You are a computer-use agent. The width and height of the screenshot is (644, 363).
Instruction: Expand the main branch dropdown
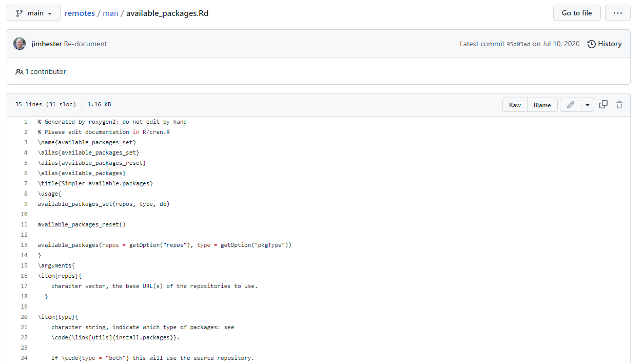click(x=34, y=13)
